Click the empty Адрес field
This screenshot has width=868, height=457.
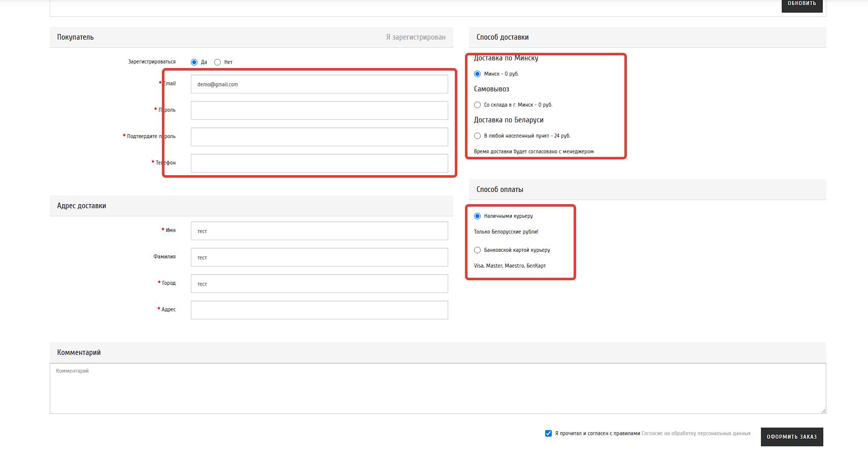(319, 310)
